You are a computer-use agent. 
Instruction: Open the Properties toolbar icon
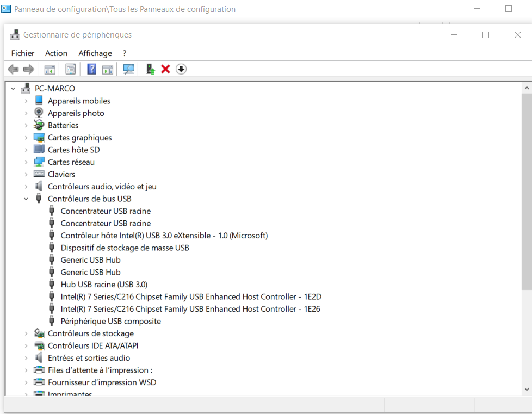71,69
